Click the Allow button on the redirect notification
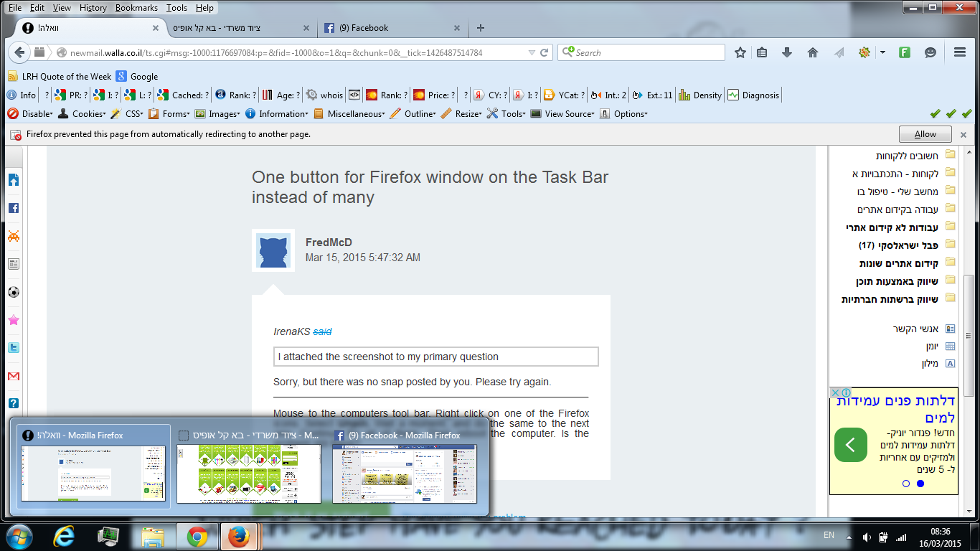The image size is (980, 551). (x=925, y=133)
